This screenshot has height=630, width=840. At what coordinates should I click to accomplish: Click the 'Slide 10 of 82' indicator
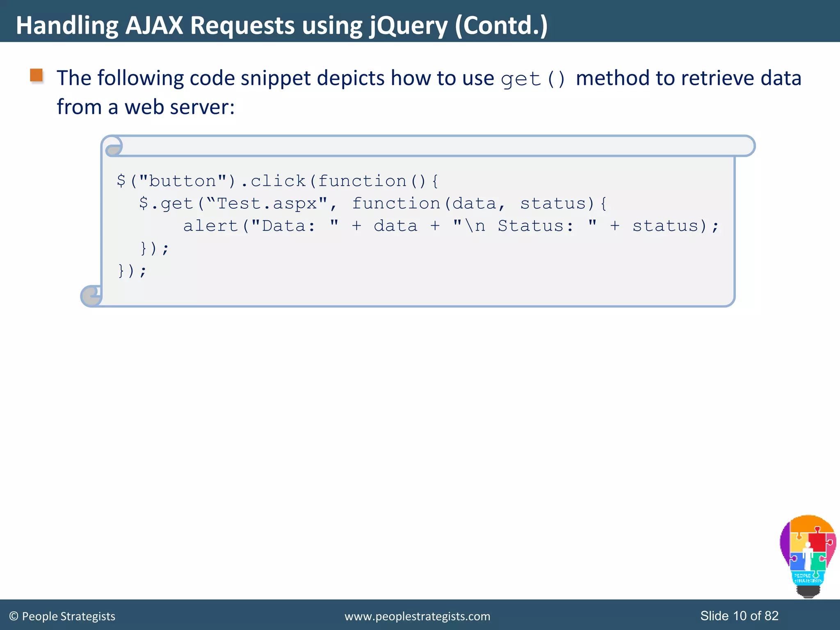(x=739, y=616)
